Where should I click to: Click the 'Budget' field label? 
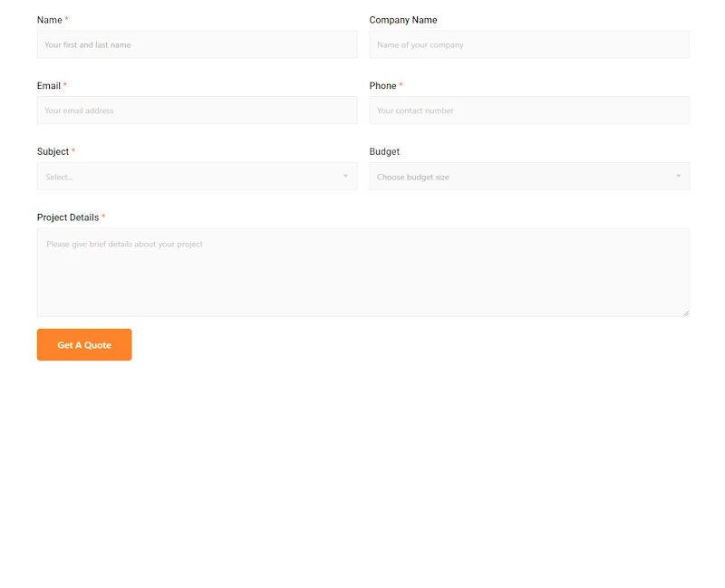tap(384, 152)
